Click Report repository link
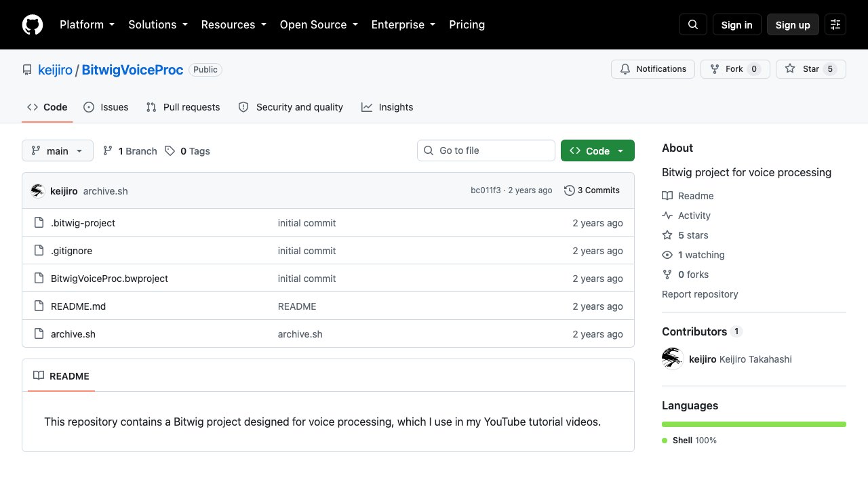The width and height of the screenshot is (868, 488). click(x=700, y=294)
